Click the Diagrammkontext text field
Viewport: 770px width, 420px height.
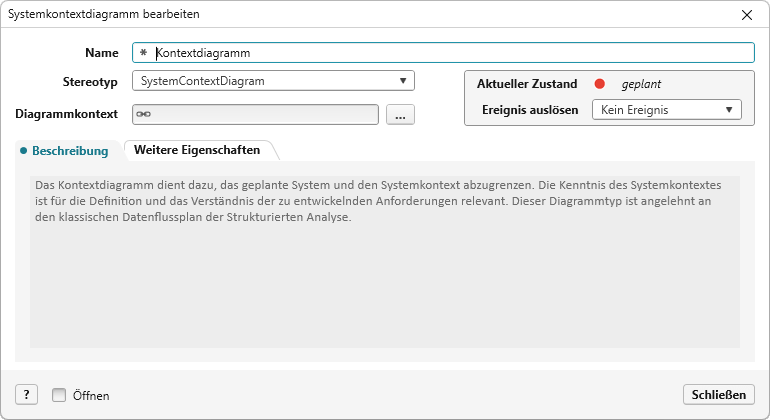[260, 115]
